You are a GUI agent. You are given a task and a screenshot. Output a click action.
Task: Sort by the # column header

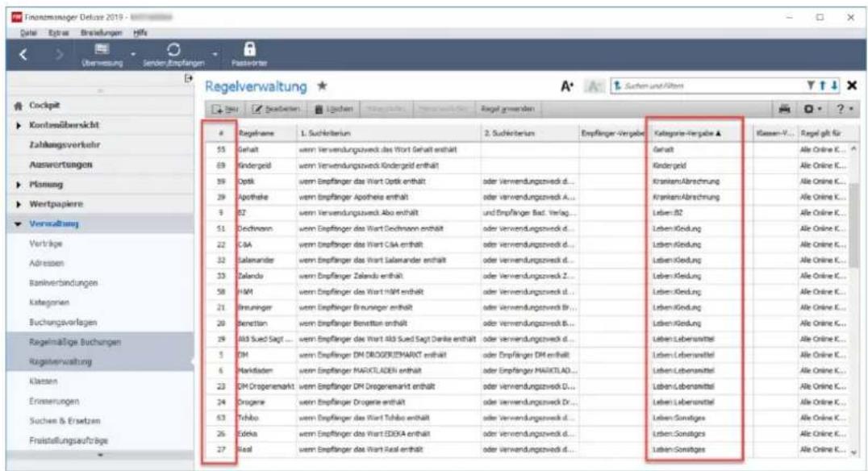(x=221, y=133)
